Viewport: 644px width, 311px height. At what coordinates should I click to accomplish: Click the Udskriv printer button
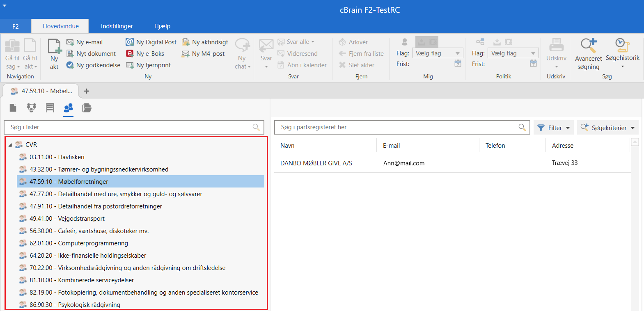click(556, 53)
